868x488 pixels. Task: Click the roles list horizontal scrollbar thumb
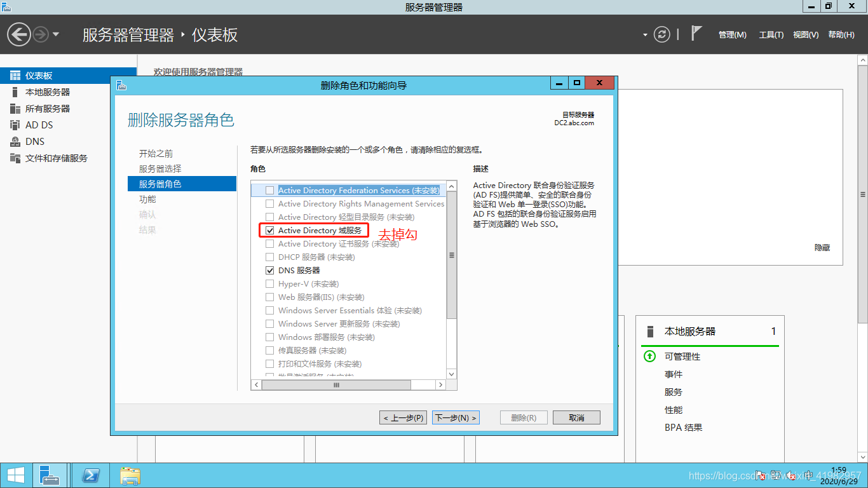[336, 385]
